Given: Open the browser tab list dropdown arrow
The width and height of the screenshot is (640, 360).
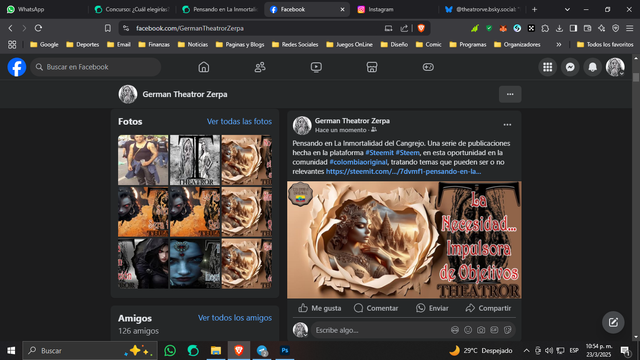Looking at the screenshot, I should (567, 9).
